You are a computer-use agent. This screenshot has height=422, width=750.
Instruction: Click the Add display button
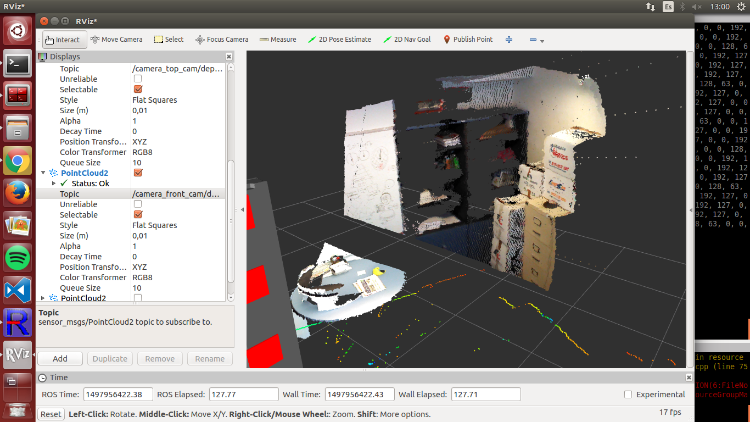60,358
